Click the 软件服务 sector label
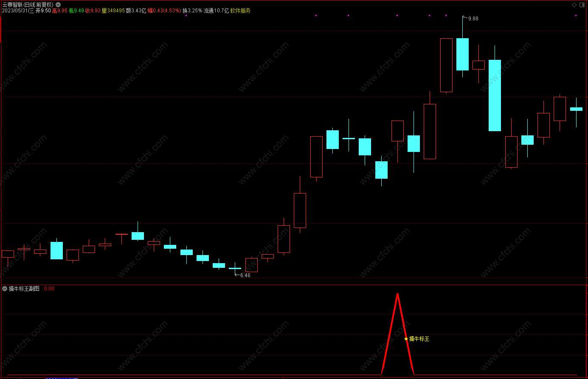Screen dimensions: 588x379 [x=240, y=11]
